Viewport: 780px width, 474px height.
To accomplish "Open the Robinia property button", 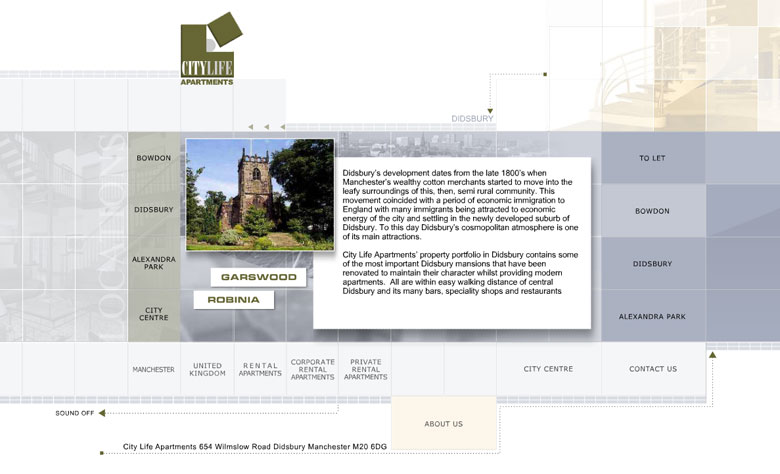I will [233, 300].
